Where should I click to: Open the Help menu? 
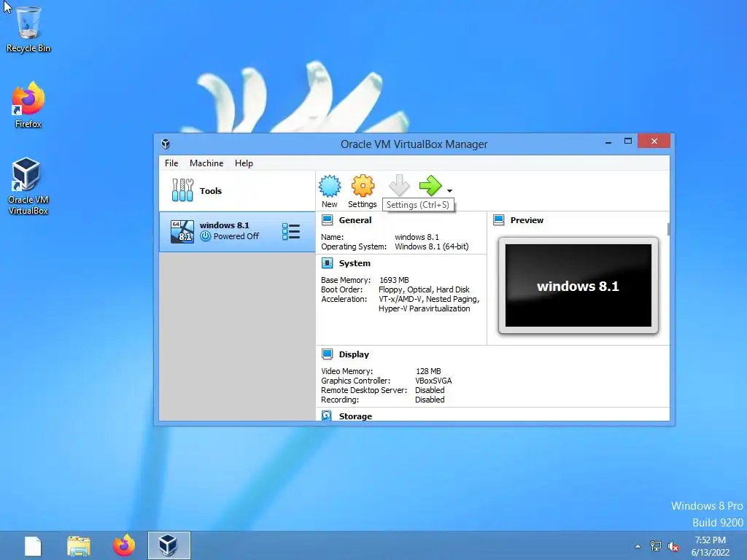pyautogui.click(x=244, y=163)
